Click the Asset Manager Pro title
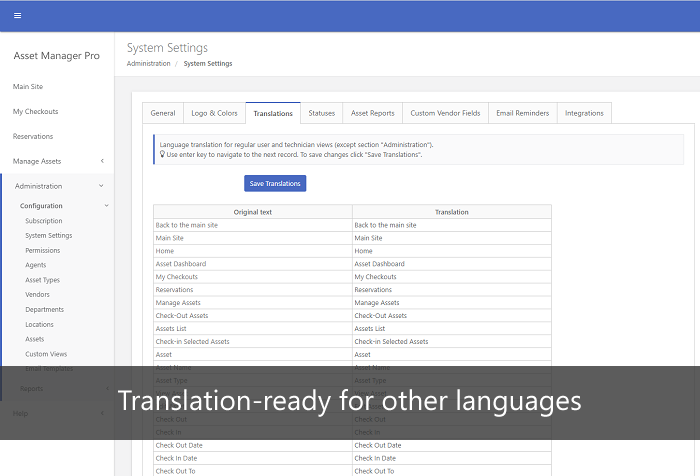The width and height of the screenshot is (700, 476). 56,56
